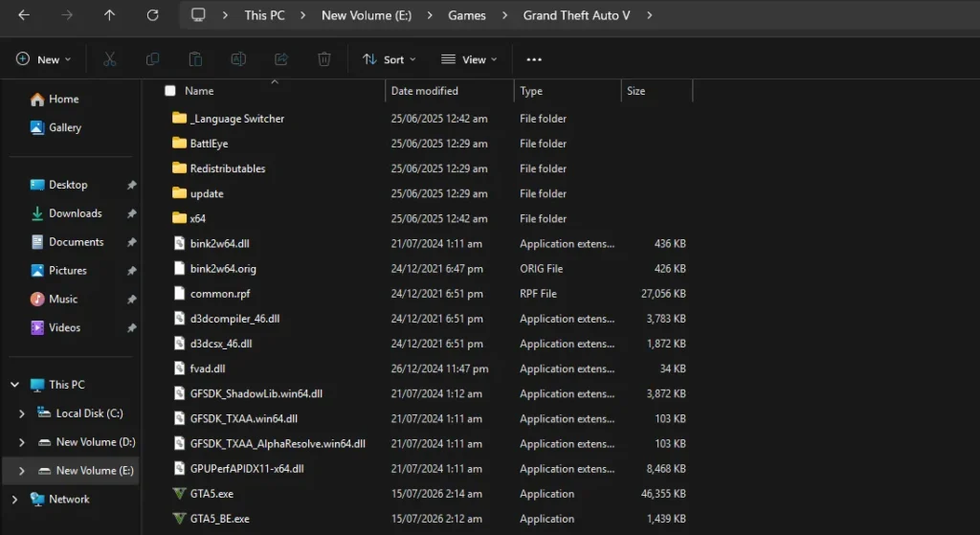Click the Rename icon in toolbar
This screenshot has height=535, width=980.
point(238,59)
